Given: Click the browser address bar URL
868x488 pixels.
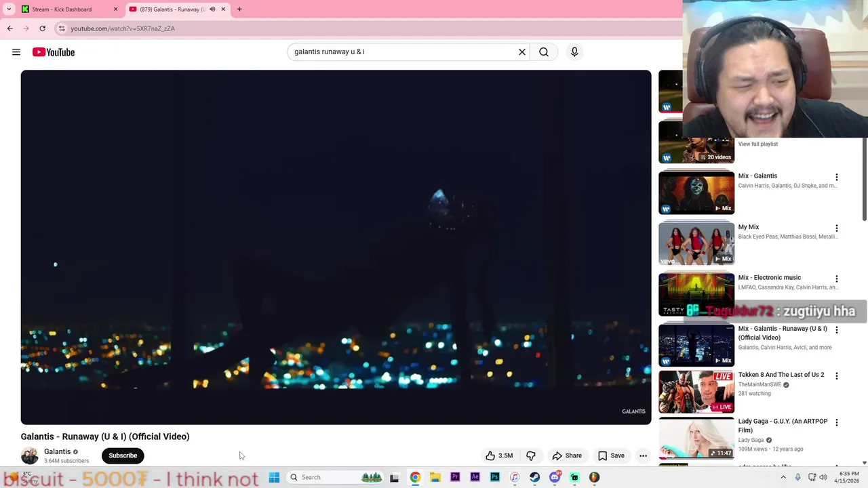Looking at the screenshot, I should (123, 28).
